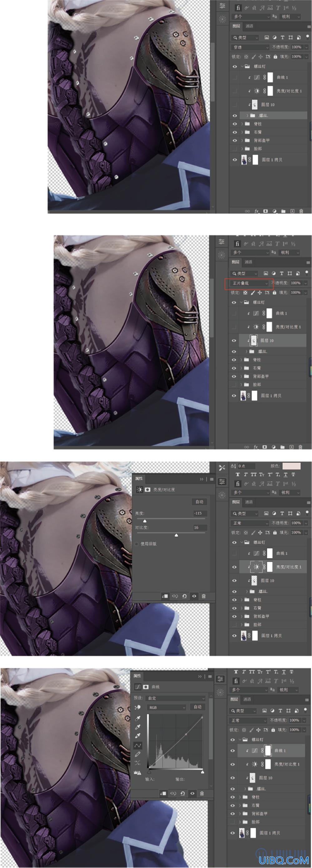Viewport: 312px width, 868px height.
Task: Toggle layer visibility eye in Curves properties panel
Action: (x=193, y=793)
